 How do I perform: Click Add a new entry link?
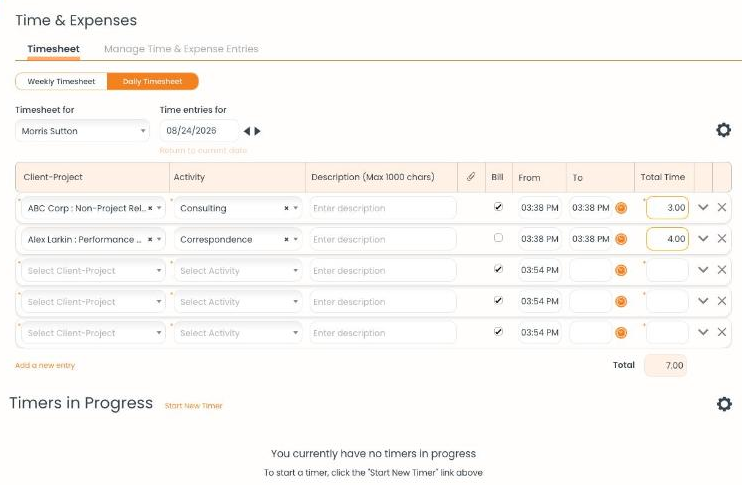click(x=45, y=365)
